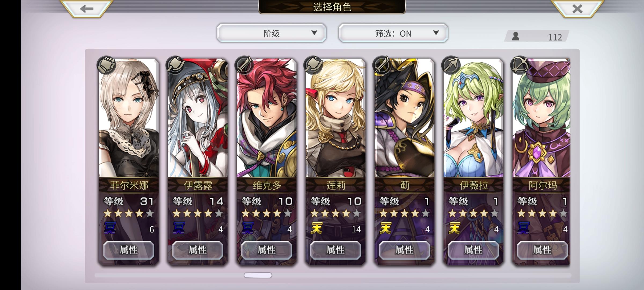Screen dimensions: 644x290
Task: Click the back arrow icon
Action: coord(86,9)
